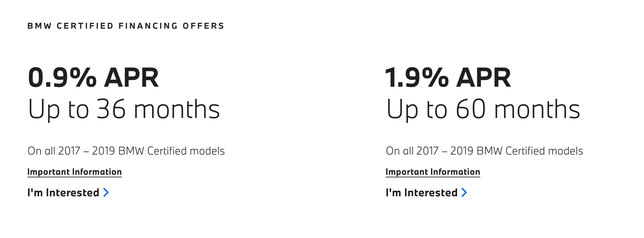Click the Up to 36 months text
The image size is (644, 238).
click(124, 109)
